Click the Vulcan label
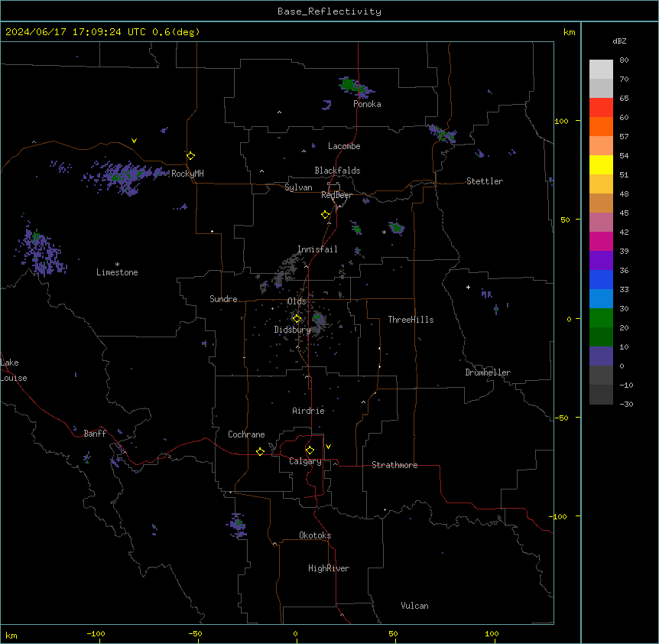The image size is (659, 644). click(x=414, y=606)
